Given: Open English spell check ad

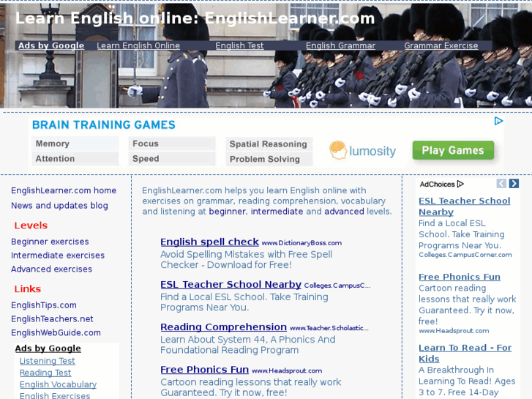Looking at the screenshot, I should click(x=210, y=242).
